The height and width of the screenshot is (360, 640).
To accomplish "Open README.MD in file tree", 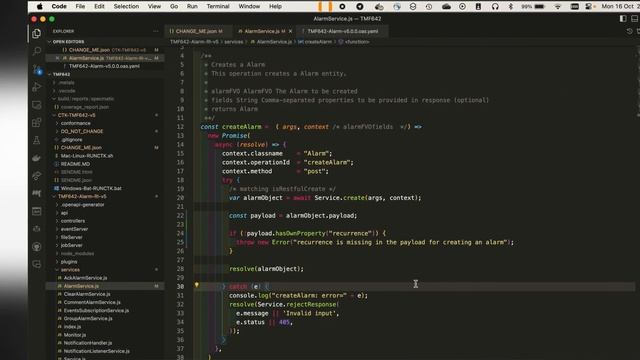I will [x=75, y=164].
